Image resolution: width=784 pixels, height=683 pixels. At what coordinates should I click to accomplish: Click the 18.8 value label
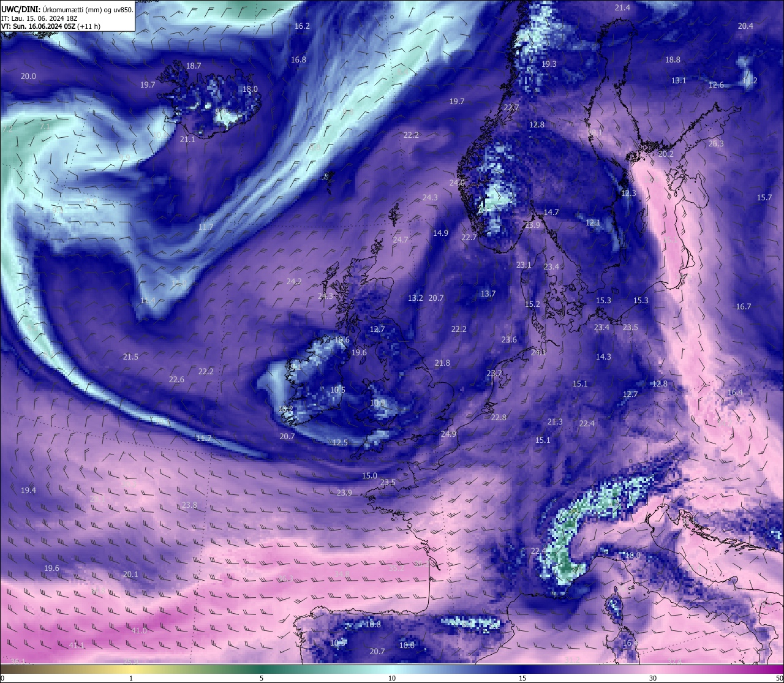(673, 60)
